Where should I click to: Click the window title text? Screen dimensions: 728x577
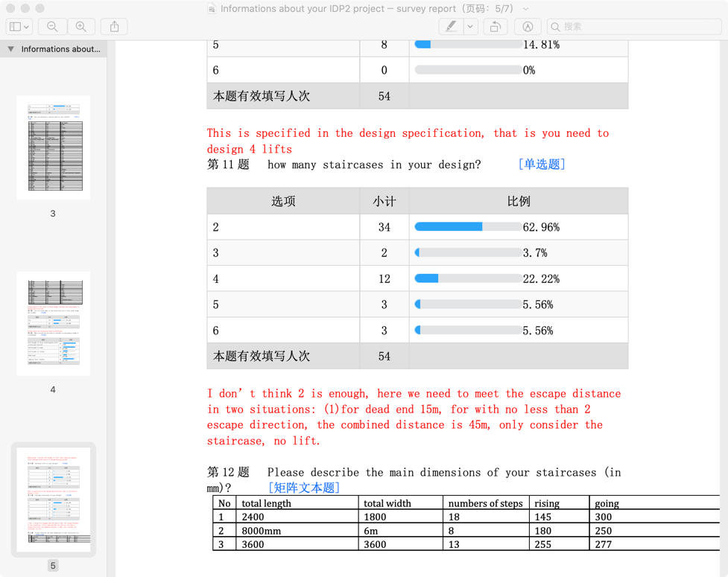(x=367, y=9)
